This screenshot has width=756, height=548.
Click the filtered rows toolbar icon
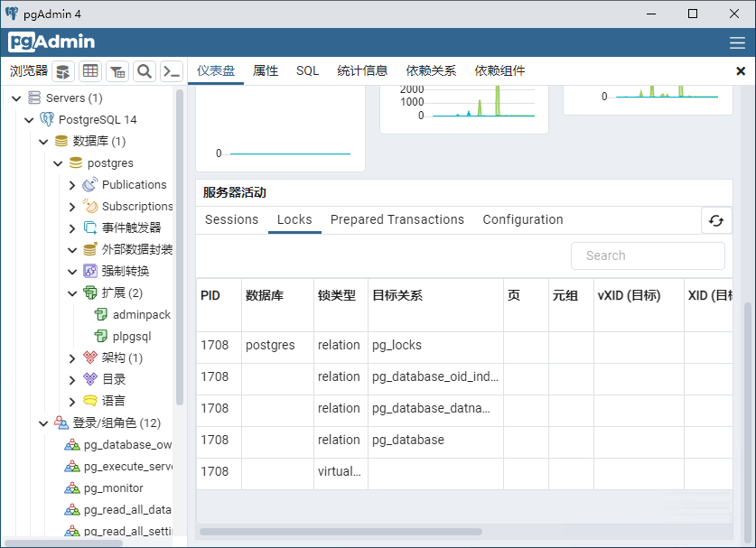tap(117, 71)
